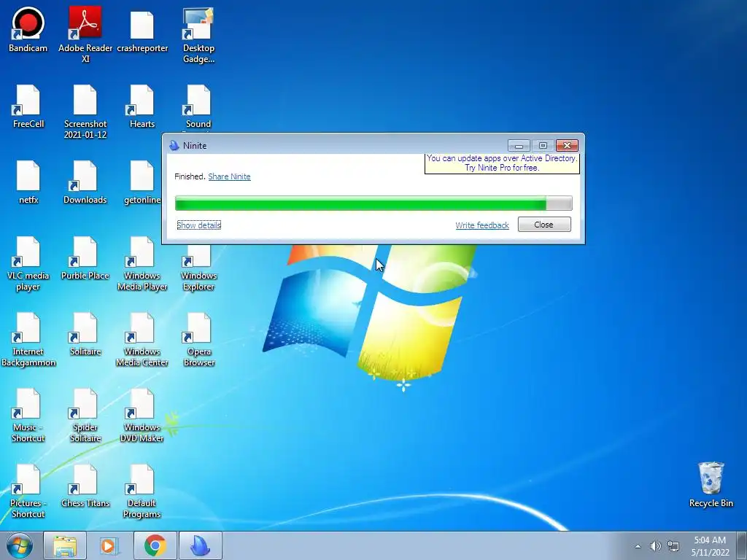
Task: Minimize the Ninite window
Action: pos(519,145)
